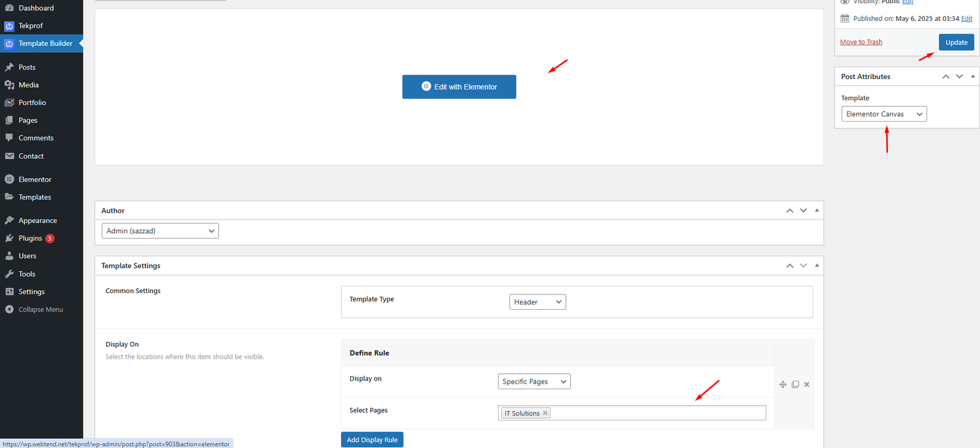Click the Edit with Elementor button
The image size is (980, 448).
coord(459,87)
